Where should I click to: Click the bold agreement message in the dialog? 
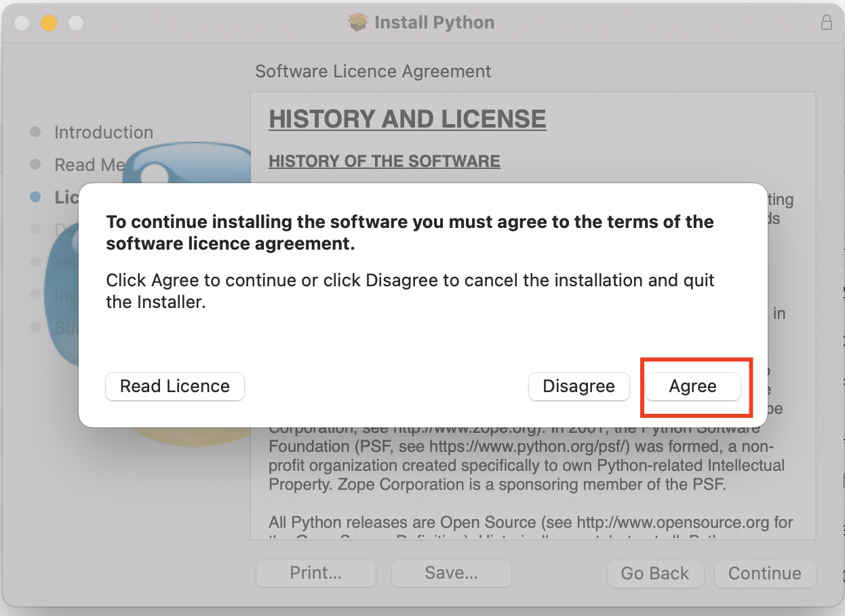pos(410,233)
